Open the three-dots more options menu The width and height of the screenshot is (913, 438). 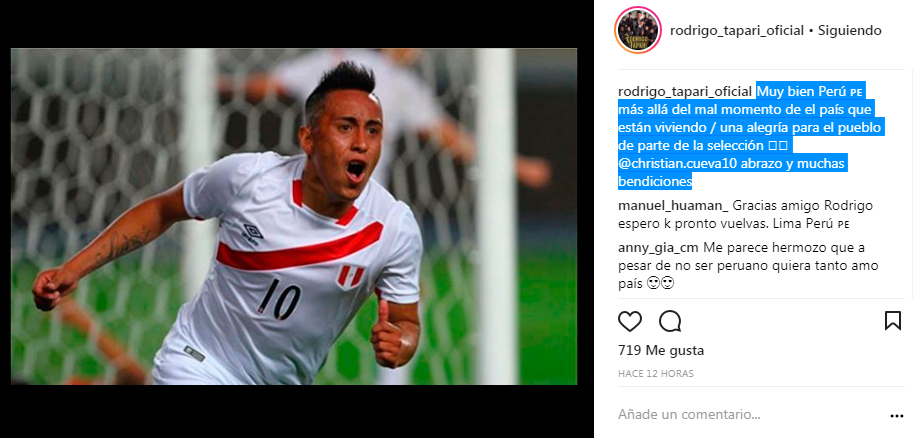click(897, 416)
